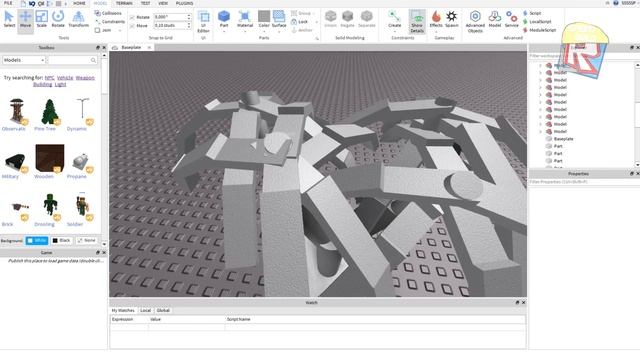Open Advanced Objects

[x=475, y=22]
